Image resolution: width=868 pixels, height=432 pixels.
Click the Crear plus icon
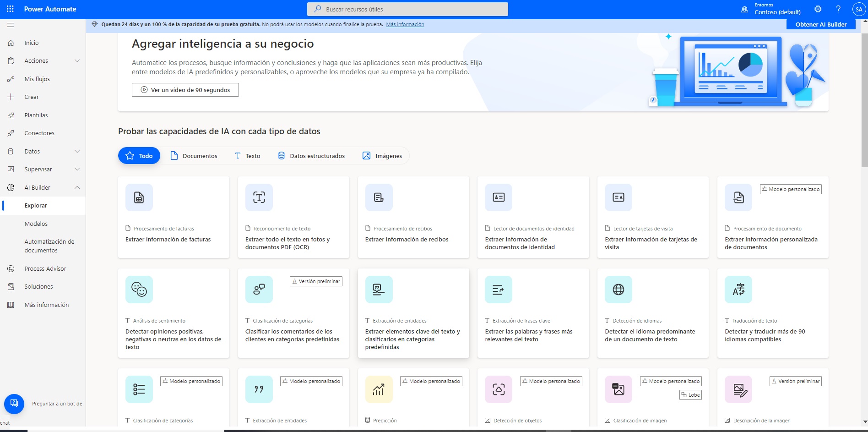[11, 97]
